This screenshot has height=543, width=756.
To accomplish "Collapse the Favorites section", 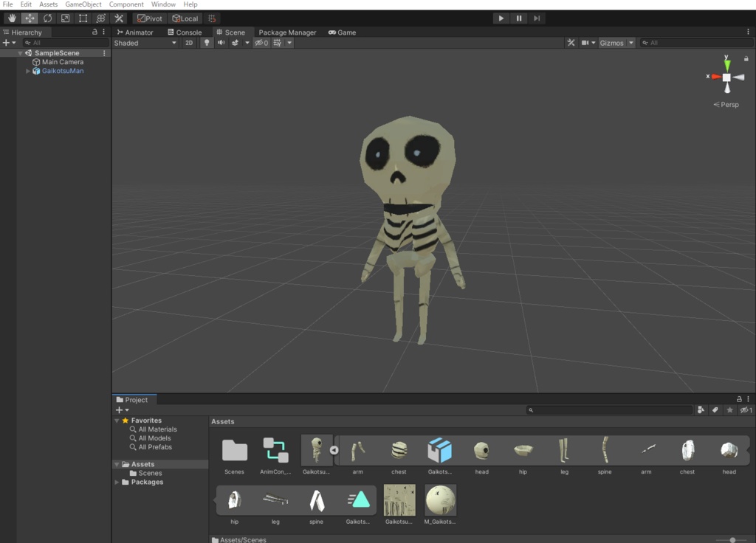I will pos(117,421).
